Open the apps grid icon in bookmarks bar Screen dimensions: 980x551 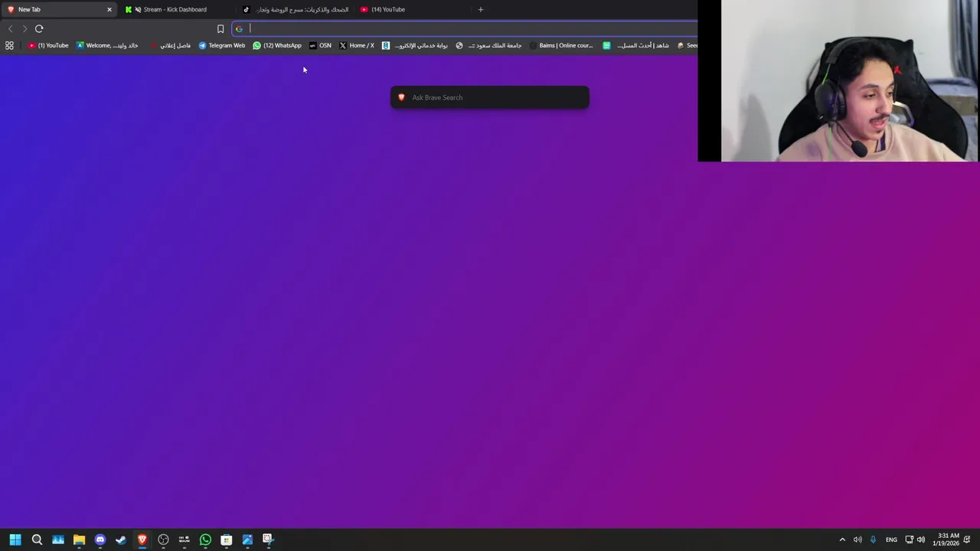9,45
